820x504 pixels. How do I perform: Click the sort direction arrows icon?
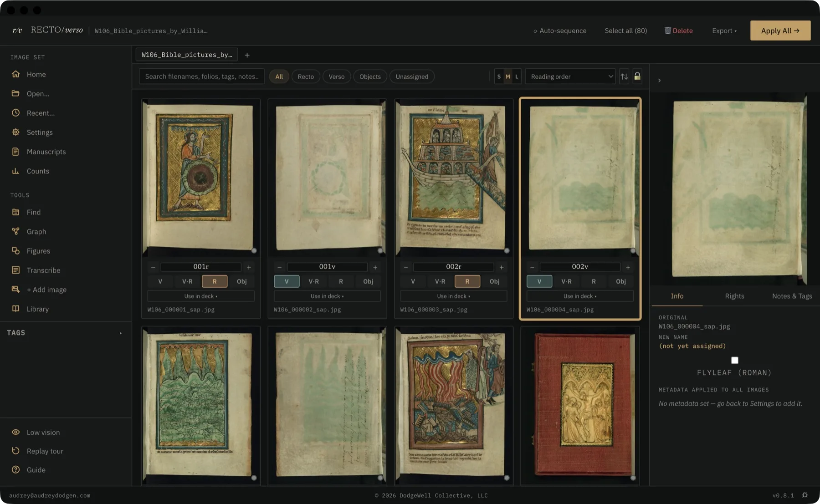pos(624,76)
